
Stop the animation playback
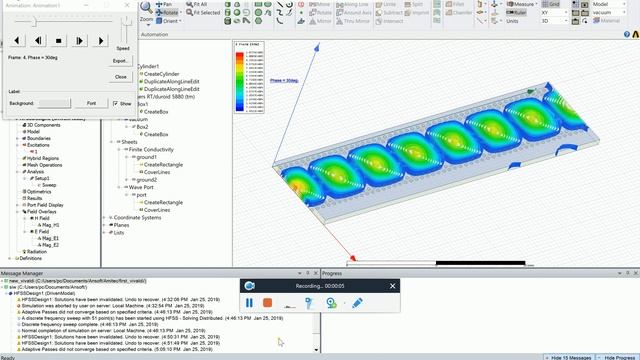(x=58, y=40)
